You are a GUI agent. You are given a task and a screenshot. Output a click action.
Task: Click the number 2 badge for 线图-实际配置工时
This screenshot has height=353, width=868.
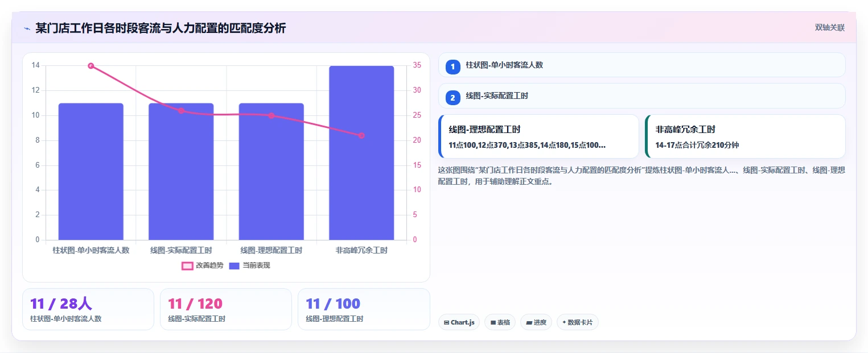(452, 98)
